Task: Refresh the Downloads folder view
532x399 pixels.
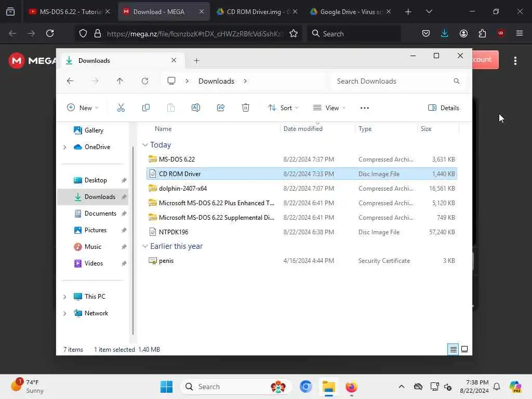Action: click(x=145, y=81)
